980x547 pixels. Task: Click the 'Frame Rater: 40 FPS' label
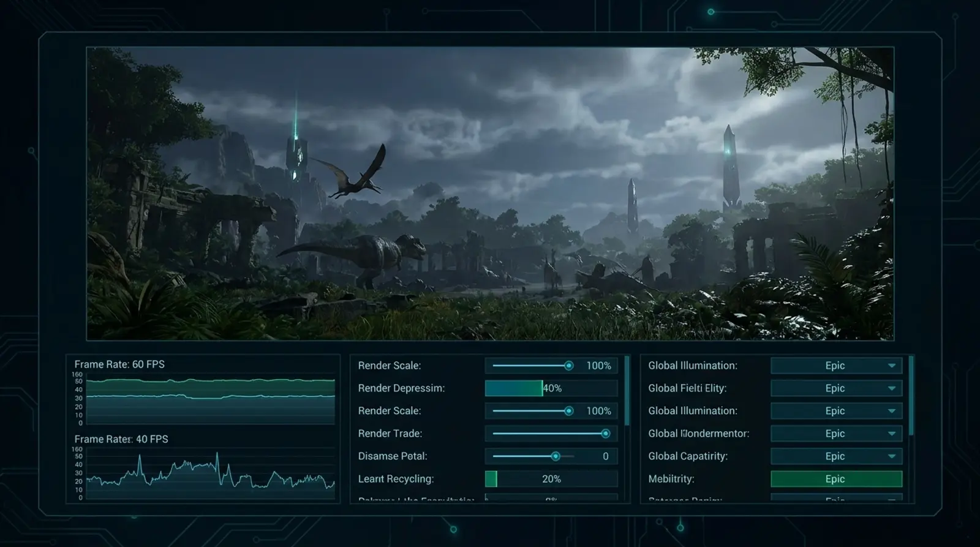coord(121,439)
